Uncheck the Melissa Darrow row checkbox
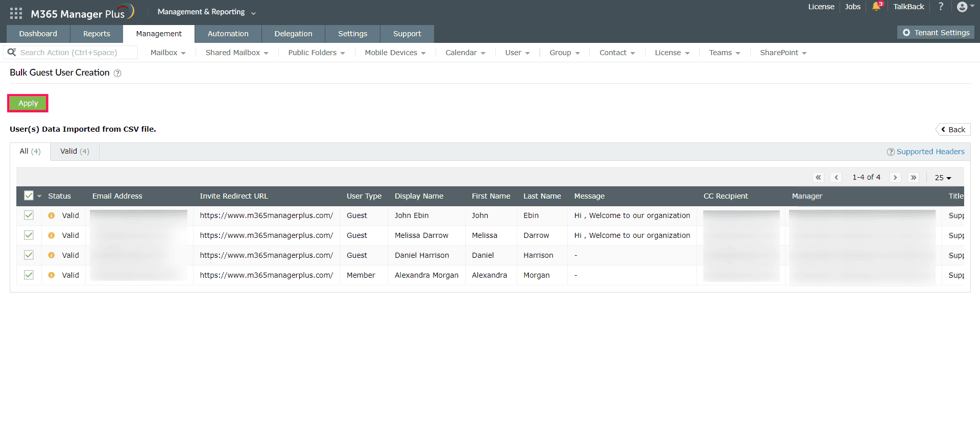980x438 pixels. pyautogui.click(x=29, y=235)
